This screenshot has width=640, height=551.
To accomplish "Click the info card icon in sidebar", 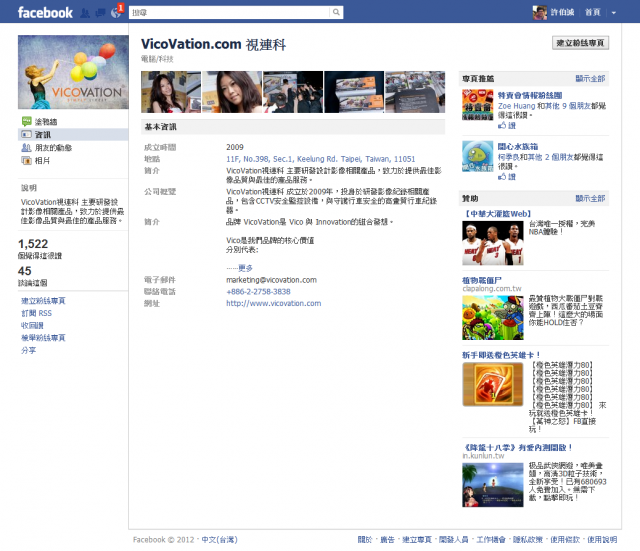I will pyautogui.click(x=27, y=134).
